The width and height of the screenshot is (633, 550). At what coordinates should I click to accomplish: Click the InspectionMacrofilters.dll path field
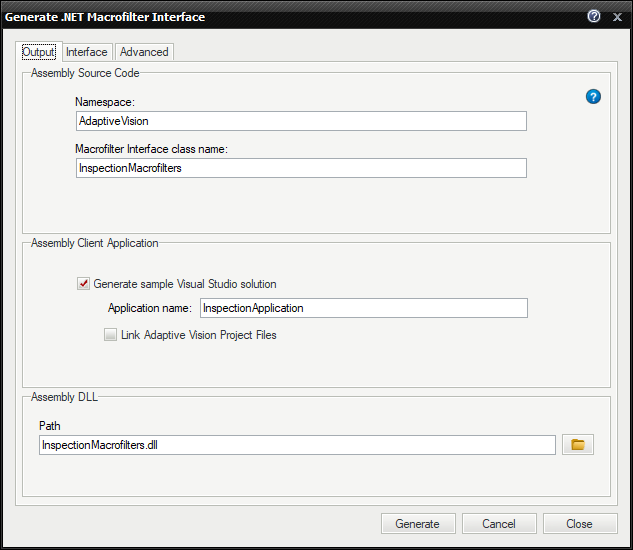click(296, 445)
